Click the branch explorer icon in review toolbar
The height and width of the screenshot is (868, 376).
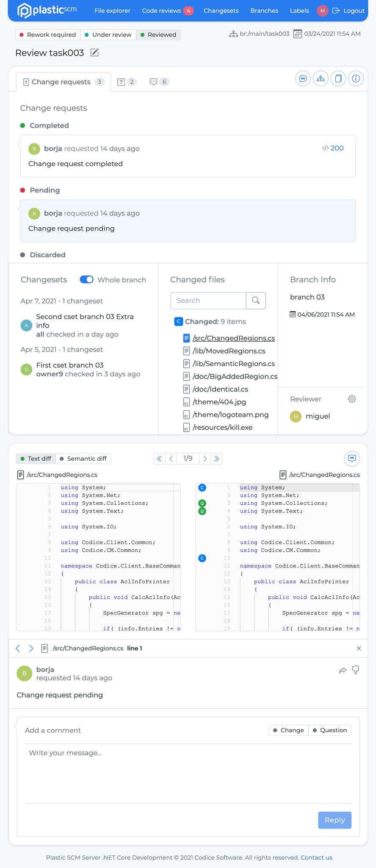click(x=321, y=78)
